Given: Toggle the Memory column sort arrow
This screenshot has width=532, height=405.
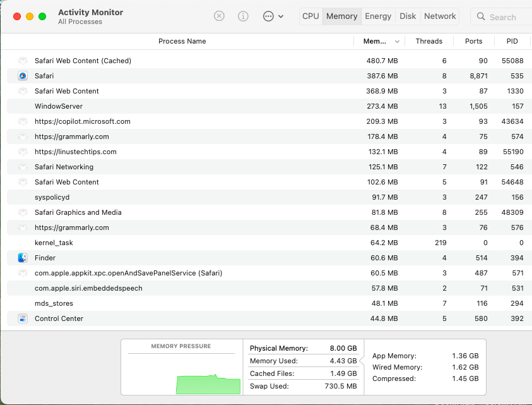Looking at the screenshot, I should pos(397,42).
